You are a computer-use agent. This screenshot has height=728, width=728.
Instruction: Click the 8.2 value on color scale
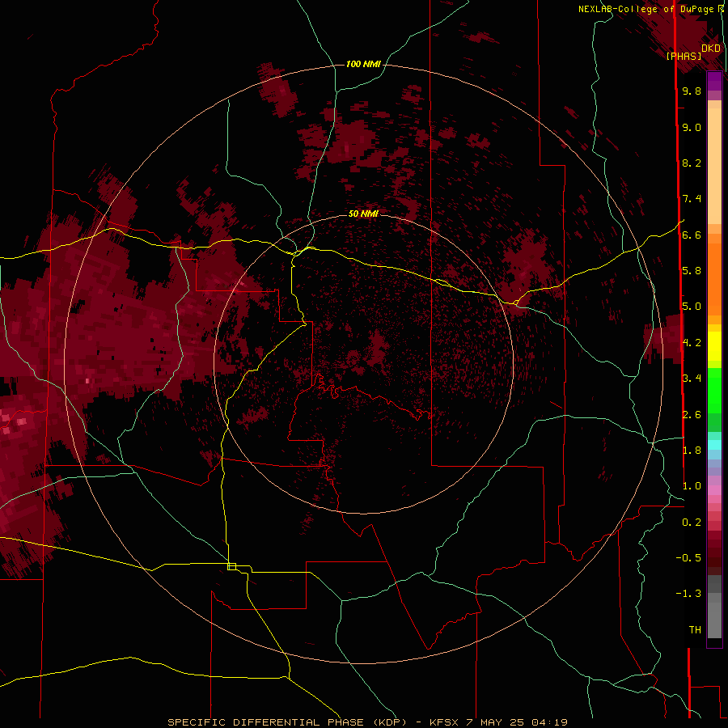[692, 163]
